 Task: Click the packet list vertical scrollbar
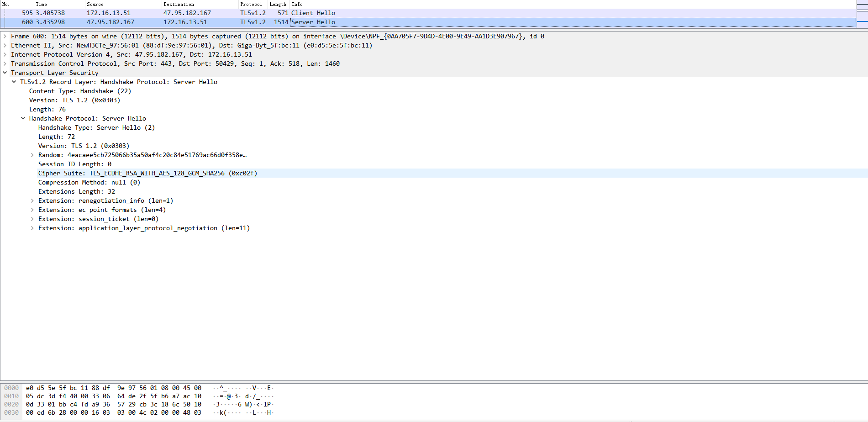click(x=862, y=14)
